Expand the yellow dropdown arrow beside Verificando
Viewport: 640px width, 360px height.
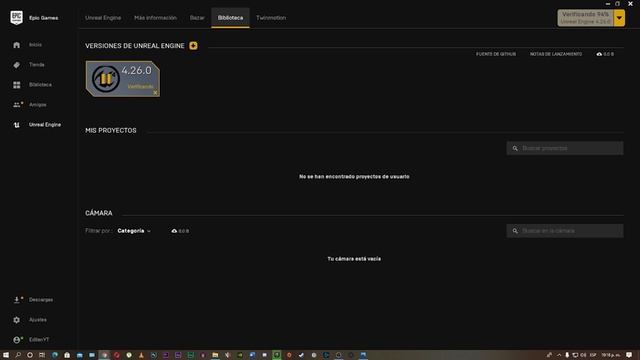tap(619, 18)
